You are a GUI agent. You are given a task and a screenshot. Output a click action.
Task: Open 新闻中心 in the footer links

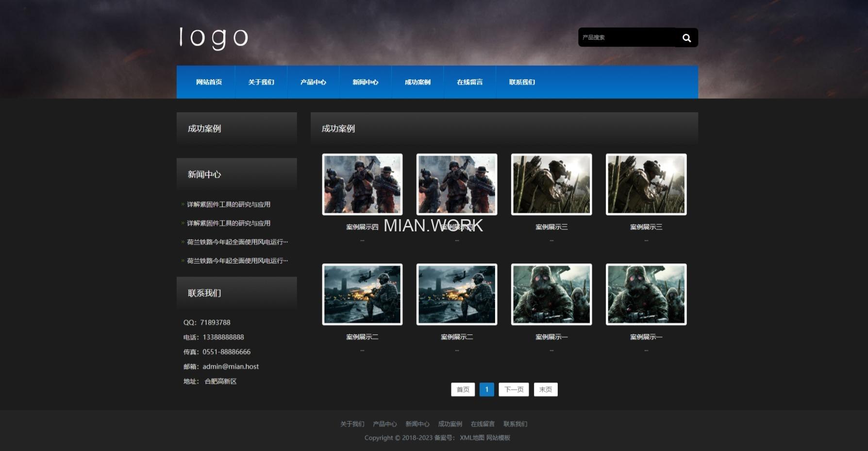click(x=417, y=424)
